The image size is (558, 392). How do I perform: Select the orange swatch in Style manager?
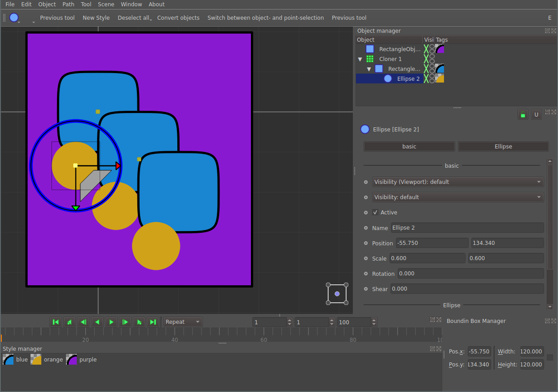[36, 359]
